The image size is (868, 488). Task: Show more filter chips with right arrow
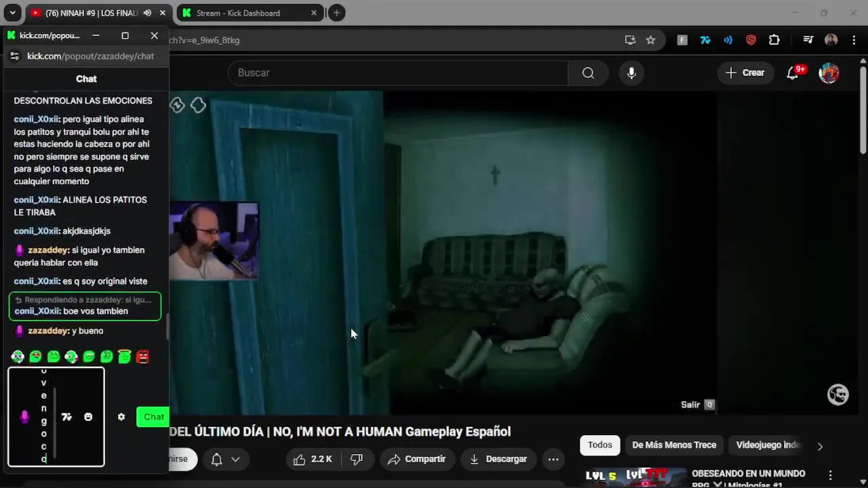[820, 446]
